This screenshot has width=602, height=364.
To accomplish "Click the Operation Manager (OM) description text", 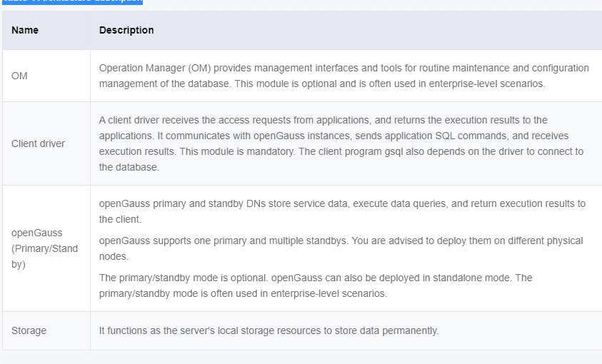I will coord(344,76).
